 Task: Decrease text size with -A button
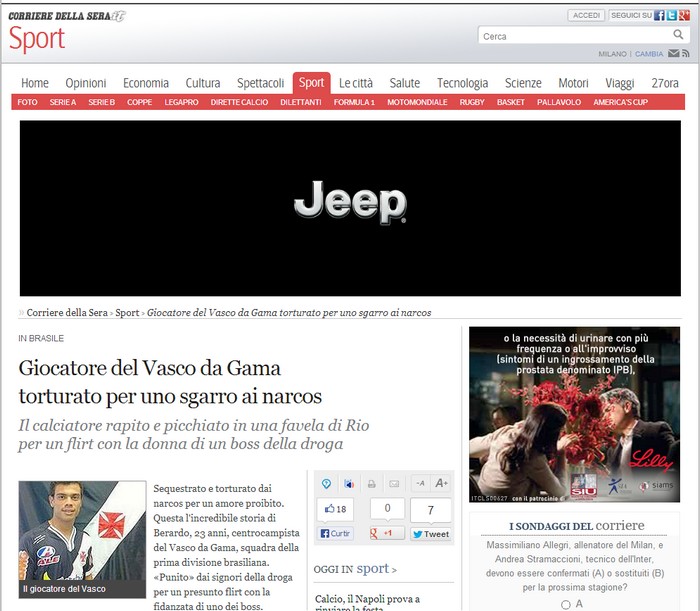pyautogui.click(x=420, y=484)
